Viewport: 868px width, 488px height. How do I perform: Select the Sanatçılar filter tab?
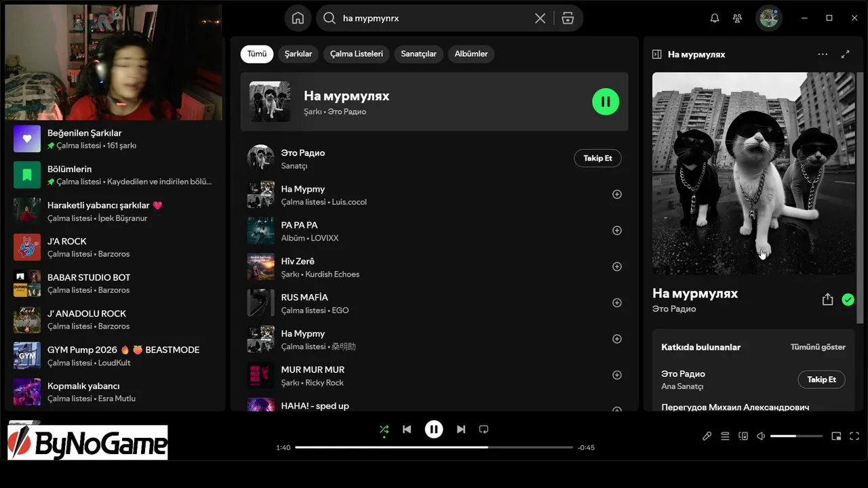click(x=418, y=54)
